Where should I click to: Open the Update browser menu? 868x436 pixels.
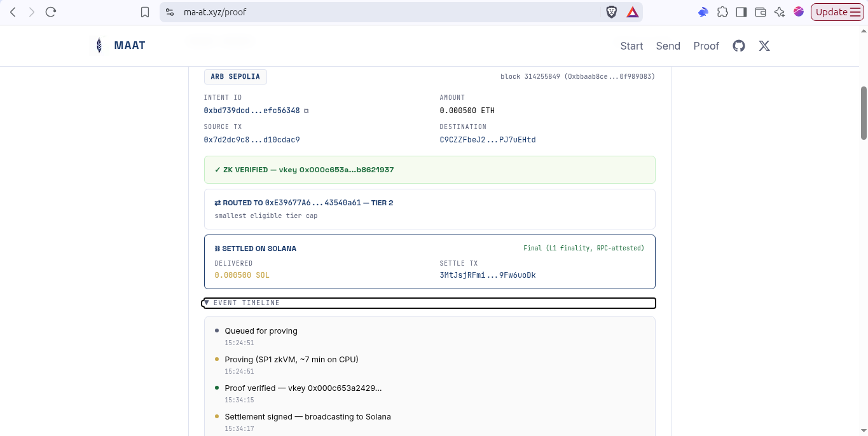coord(837,12)
